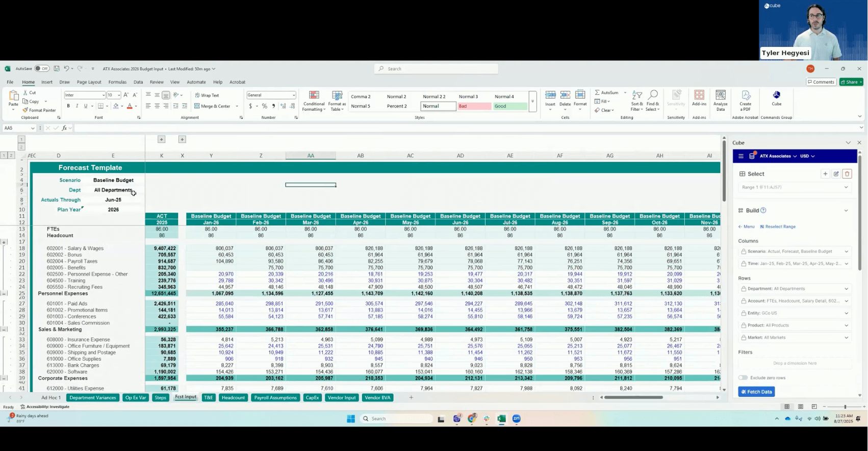Open the Page Layout ribbon tab
Screen dimensions: 868x451
pyautogui.click(x=89, y=82)
